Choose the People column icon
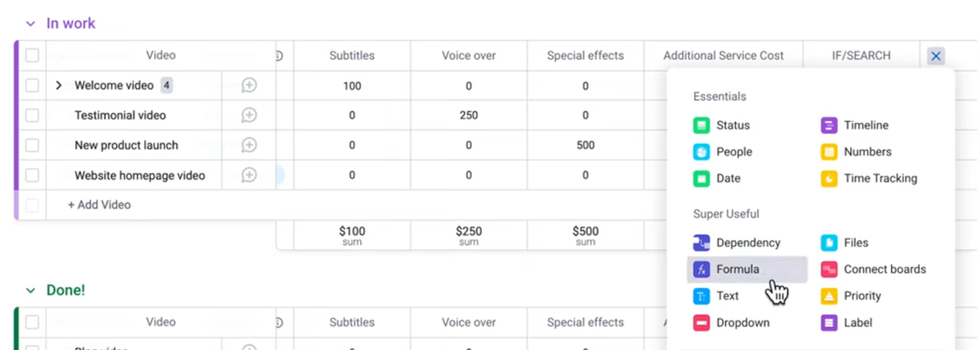The width and height of the screenshot is (980, 350). coord(702,152)
